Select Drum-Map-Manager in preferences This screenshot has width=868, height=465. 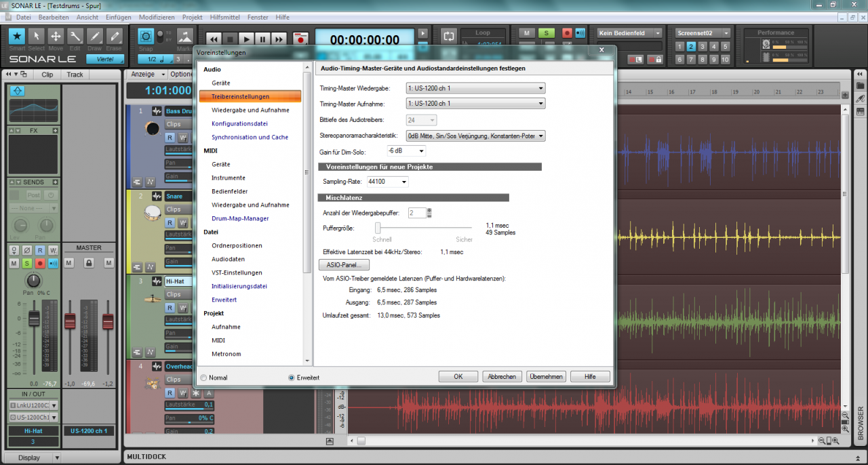[x=240, y=218]
